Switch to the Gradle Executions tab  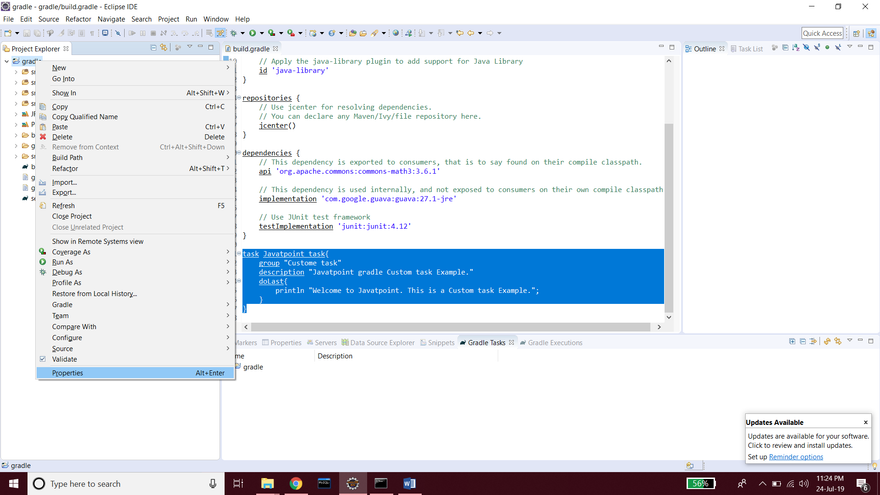554,343
